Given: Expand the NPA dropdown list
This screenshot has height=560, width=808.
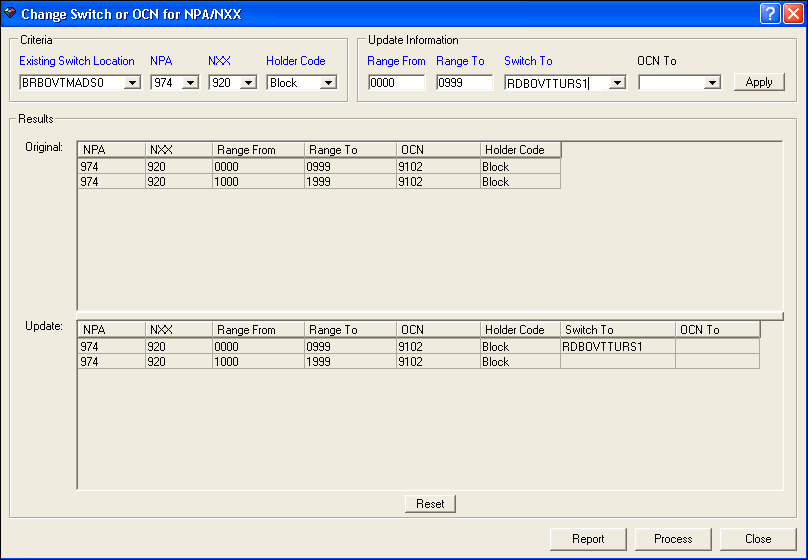Looking at the screenshot, I should click(189, 83).
